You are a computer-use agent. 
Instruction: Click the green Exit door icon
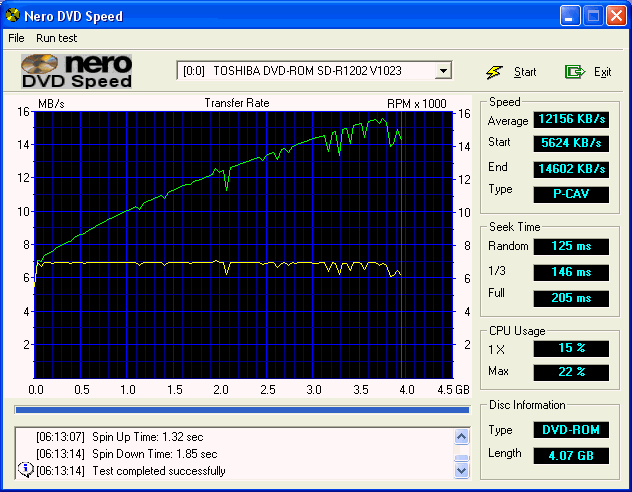574,72
